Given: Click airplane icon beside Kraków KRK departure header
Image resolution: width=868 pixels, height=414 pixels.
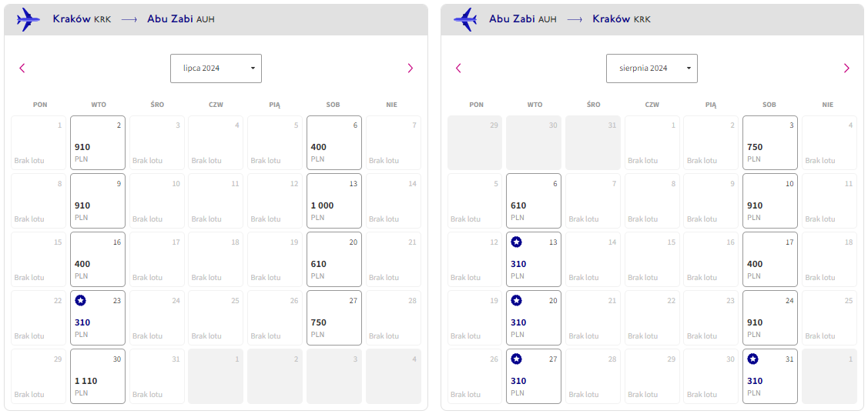Looking at the screenshot, I should pyautogui.click(x=28, y=19).
